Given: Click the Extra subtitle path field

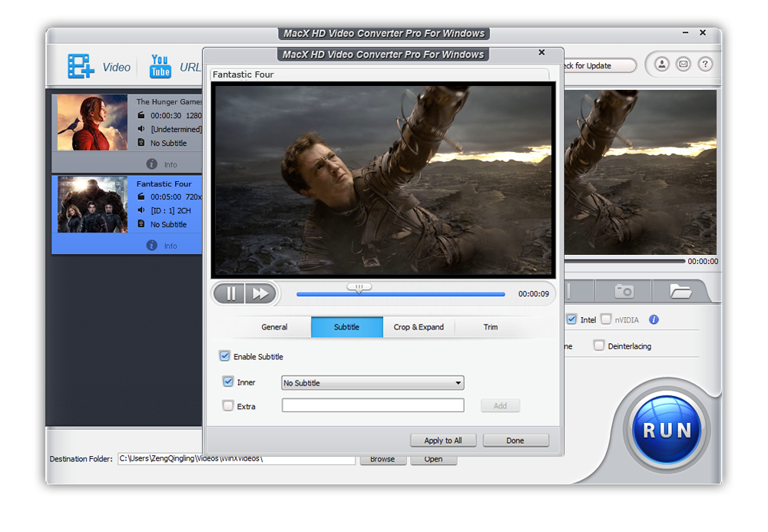Looking at the screenshot, I should click(x=372, y=405).
